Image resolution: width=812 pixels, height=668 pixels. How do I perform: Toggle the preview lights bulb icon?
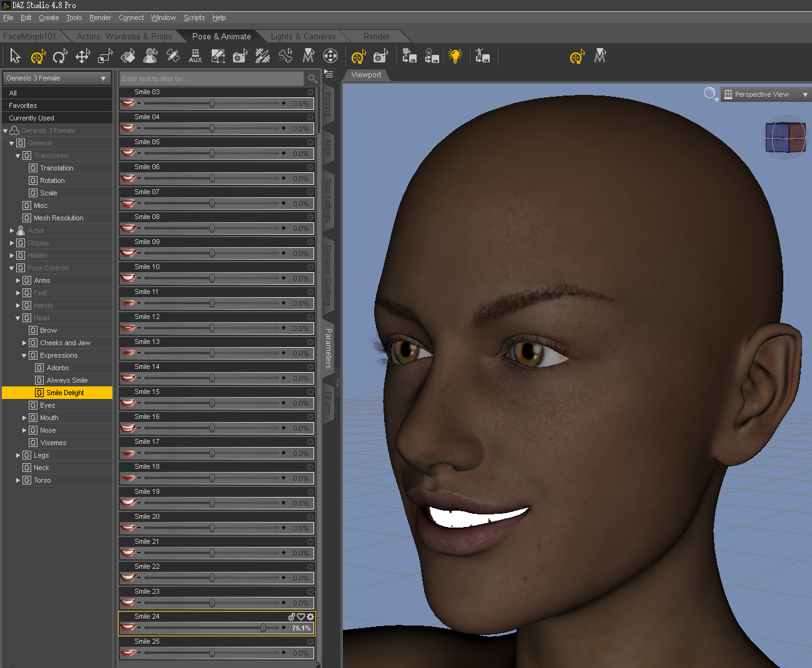click(455, 57)
